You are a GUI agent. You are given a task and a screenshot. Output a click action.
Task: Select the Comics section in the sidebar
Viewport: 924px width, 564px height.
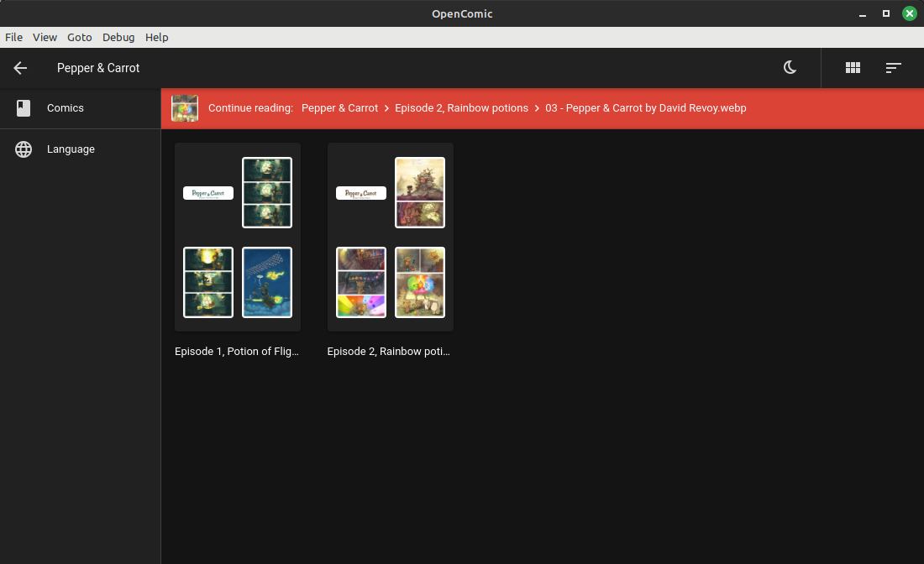click(x=66, y=107)
